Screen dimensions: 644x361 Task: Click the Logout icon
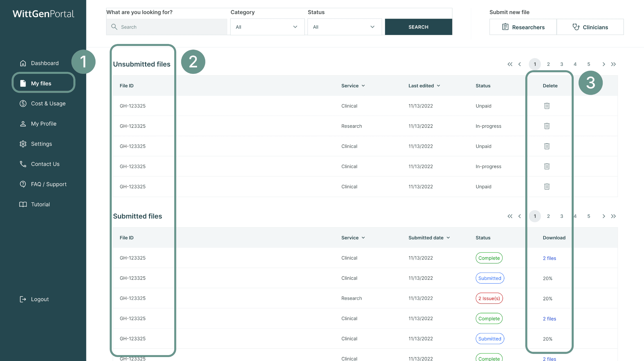[23, 299]
